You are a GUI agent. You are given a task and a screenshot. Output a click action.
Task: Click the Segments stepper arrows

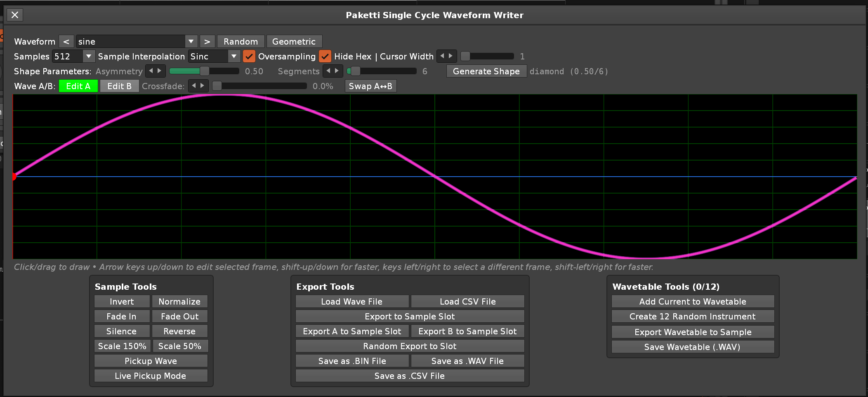click(x=333, y=71)
